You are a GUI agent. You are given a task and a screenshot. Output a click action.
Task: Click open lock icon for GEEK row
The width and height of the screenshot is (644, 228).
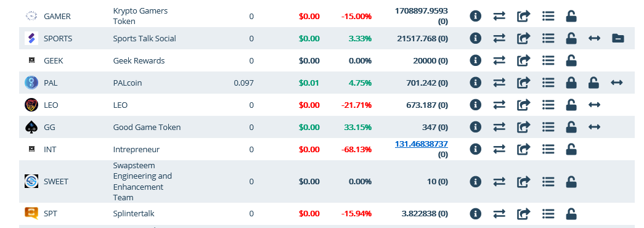(571, 61)
